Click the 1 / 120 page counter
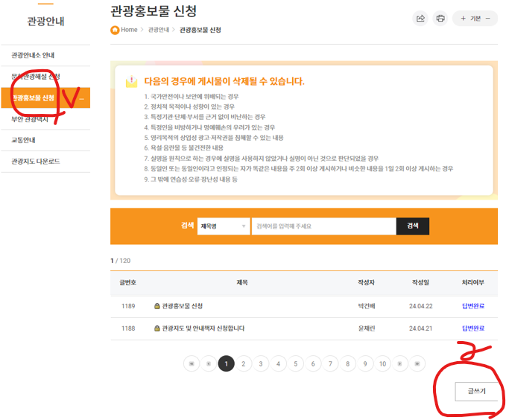Viewport: 506px width, 420px height. 121,261
